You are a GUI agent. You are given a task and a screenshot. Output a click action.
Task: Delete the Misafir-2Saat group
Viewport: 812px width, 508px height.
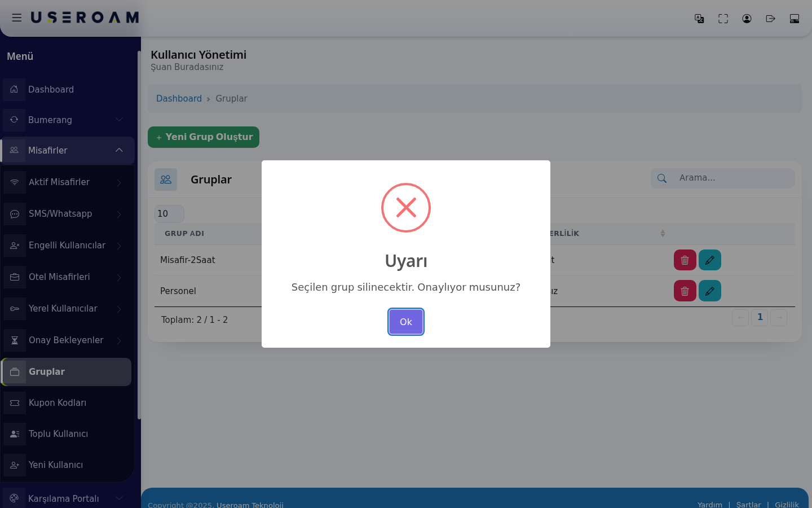(685, 260)
